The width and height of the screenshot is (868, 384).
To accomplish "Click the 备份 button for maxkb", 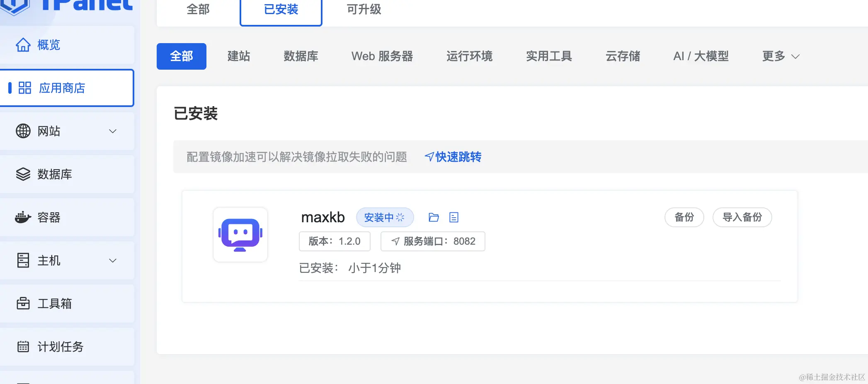I will point(684,217).
